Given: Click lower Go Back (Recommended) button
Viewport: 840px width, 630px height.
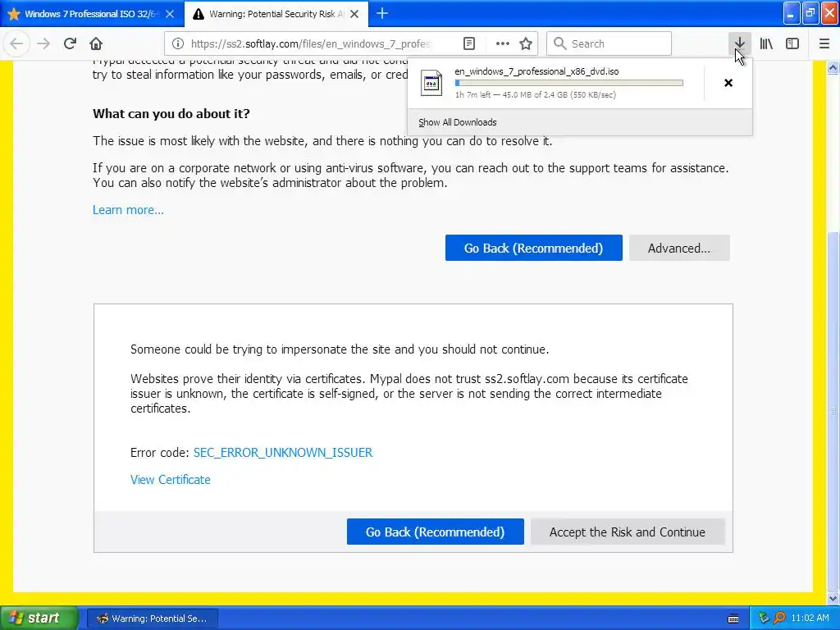Looking at the screenshot, I should pyautogui.click(x=435, y=532).
